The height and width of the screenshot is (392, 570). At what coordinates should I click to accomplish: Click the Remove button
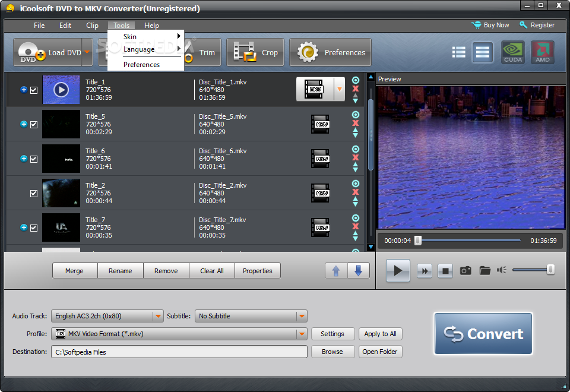pyautogui.click(x=166, y=271)
